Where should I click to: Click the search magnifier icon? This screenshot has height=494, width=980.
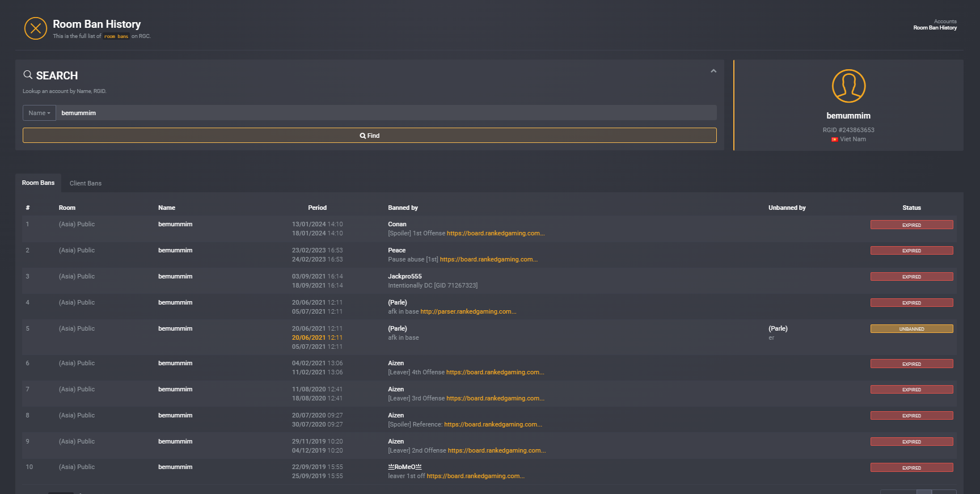28,75
